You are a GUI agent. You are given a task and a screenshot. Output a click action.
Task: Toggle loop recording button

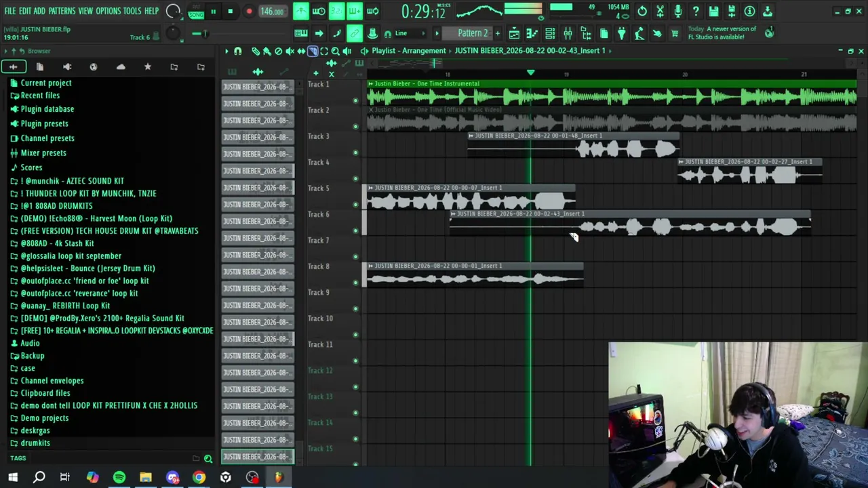pos(372,12)
